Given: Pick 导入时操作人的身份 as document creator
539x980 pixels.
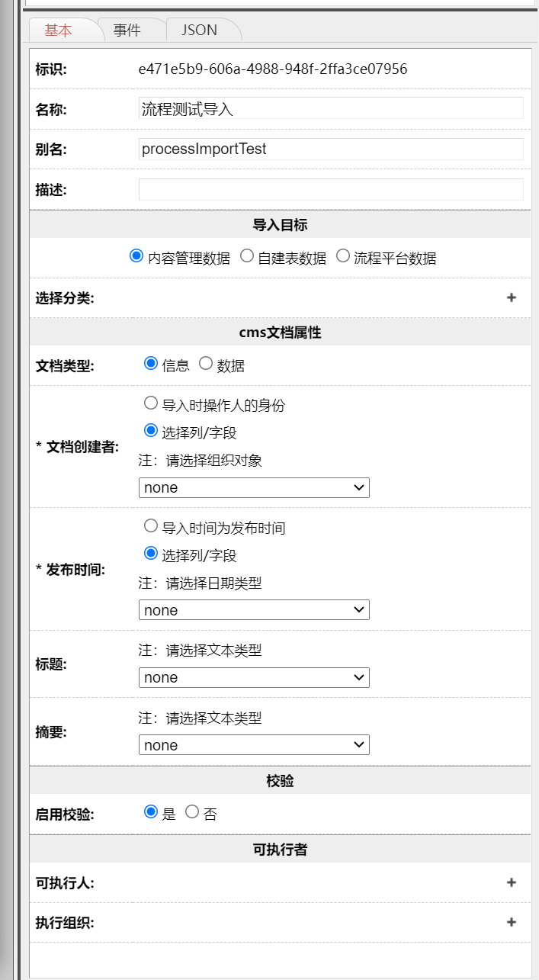Looking at the screenshot, I should [151, 403].
